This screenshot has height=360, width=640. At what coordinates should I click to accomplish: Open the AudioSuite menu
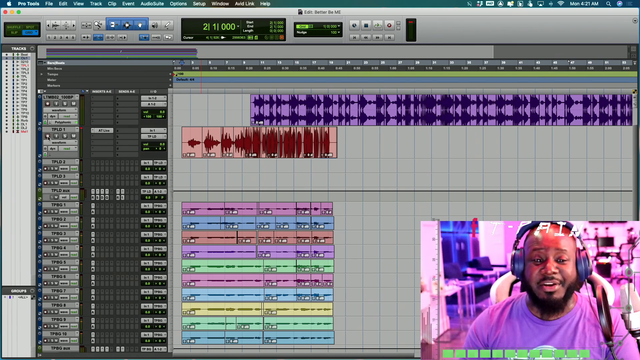coord(152,4)
